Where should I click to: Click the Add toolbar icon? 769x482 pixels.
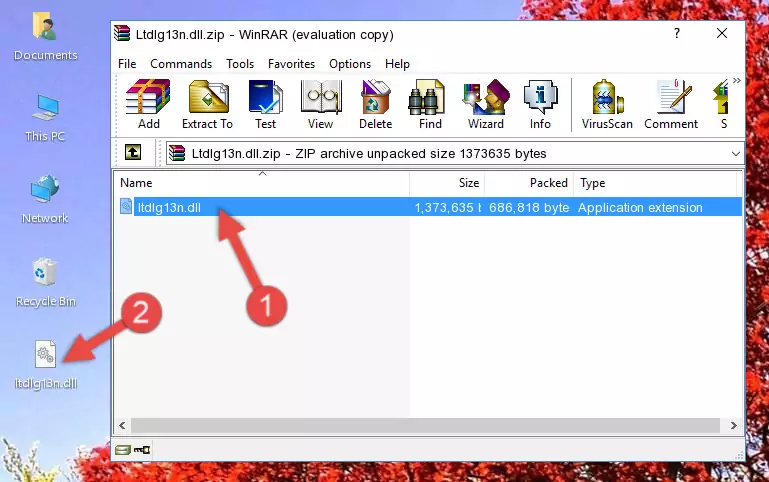[x=148, y=104]
